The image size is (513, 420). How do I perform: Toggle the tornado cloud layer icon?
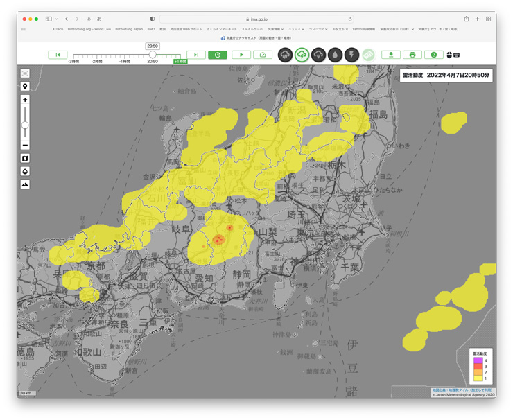pos(318,55)
